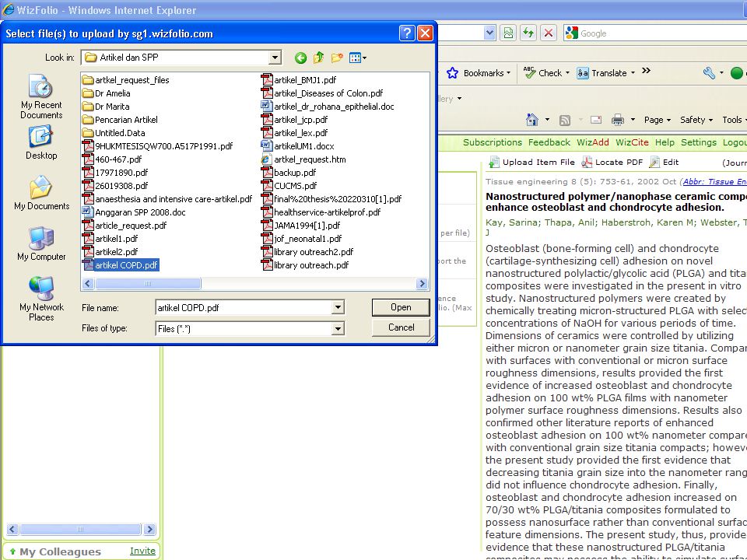Select the Pencarian Artikel folder
Screen dimensions: 747x560
click(121, 120)
